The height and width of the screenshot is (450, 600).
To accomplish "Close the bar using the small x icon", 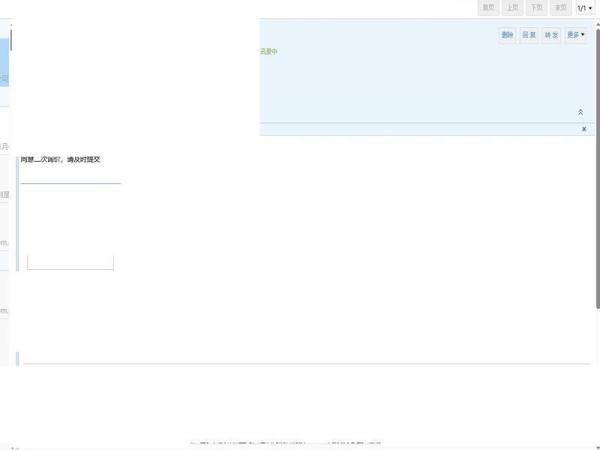I will coord(584,129).
